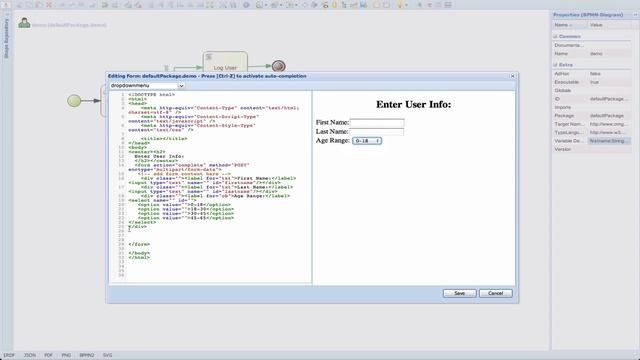Select the green start event circle
The image size is (640, 360).
coord(74,101)
